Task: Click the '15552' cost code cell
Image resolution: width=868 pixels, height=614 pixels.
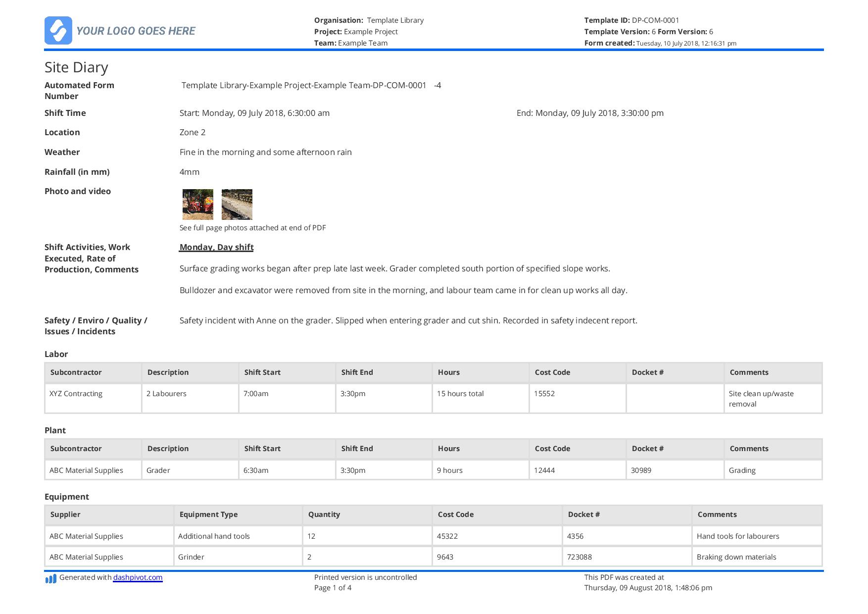Action: click(578, 399)
